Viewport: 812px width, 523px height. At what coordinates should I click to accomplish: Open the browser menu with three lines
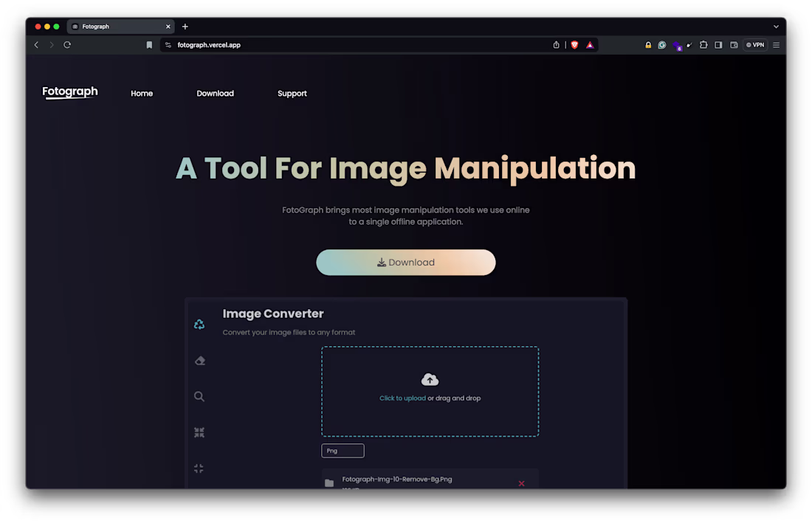click(x=776, y=44)
